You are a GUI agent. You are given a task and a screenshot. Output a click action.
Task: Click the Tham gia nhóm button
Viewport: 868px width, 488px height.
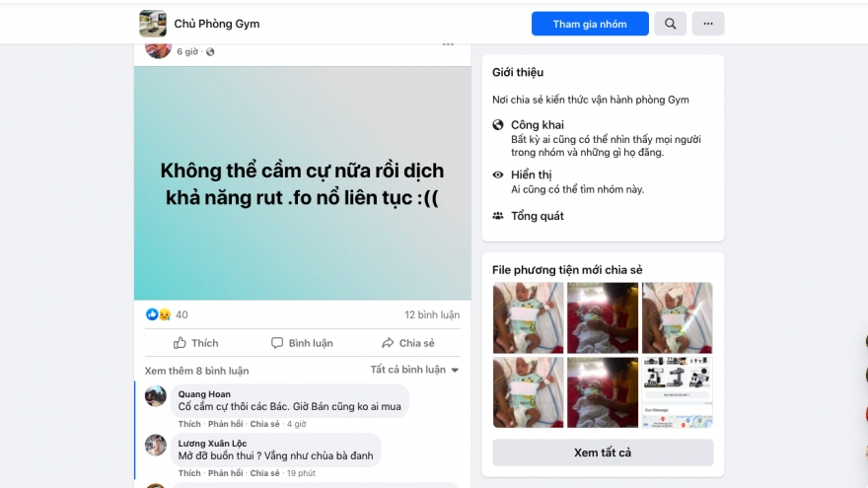[590, 24]
